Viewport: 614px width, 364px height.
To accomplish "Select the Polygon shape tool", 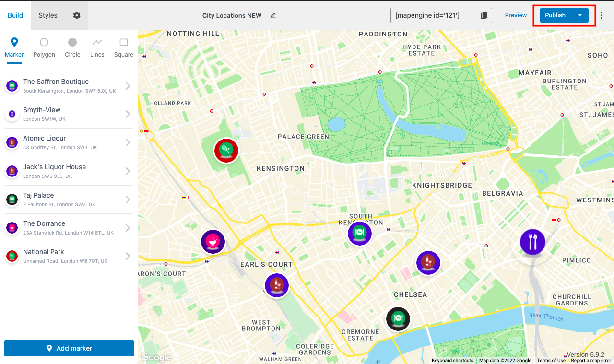I will (x=44, y=47).
